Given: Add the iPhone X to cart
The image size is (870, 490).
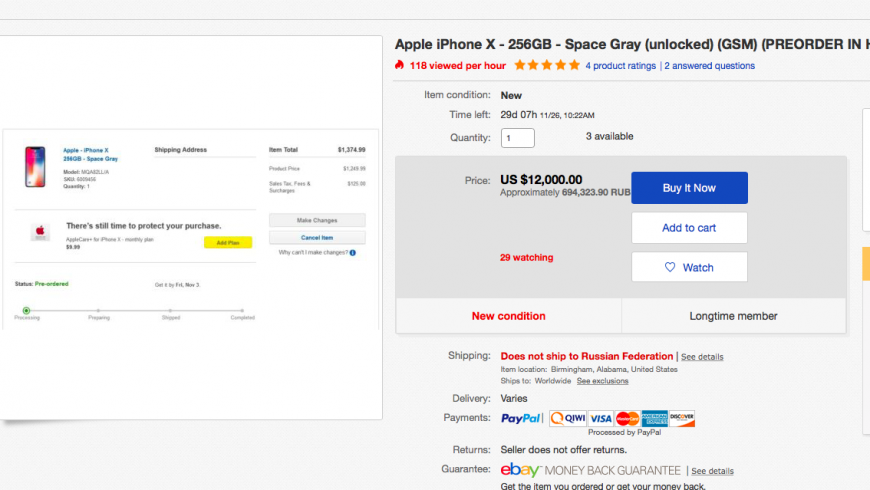Looking at the screenshot, I should tap(689, 228).
